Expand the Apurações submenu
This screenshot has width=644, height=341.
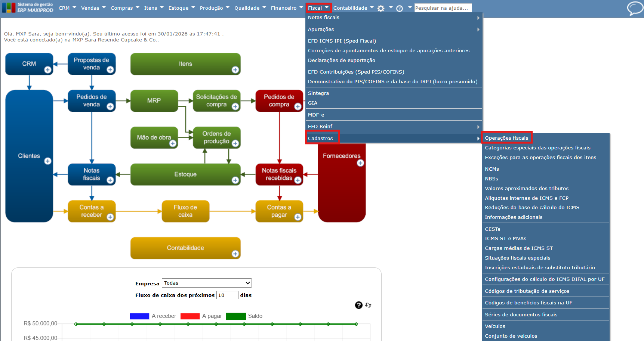click(x=394, y=29)
